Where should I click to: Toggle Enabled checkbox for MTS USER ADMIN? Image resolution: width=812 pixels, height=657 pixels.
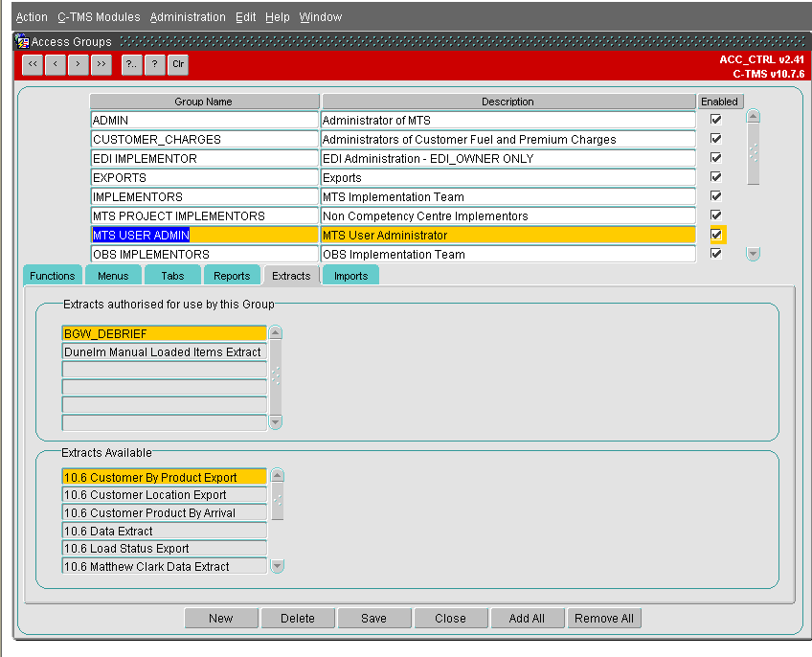pyautogui.click(x=715, y=235)
